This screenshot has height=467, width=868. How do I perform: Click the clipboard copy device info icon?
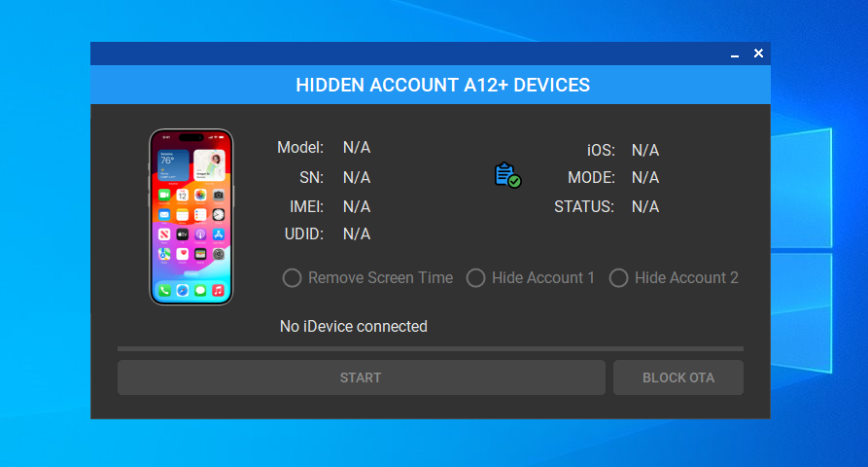(507, 175)
